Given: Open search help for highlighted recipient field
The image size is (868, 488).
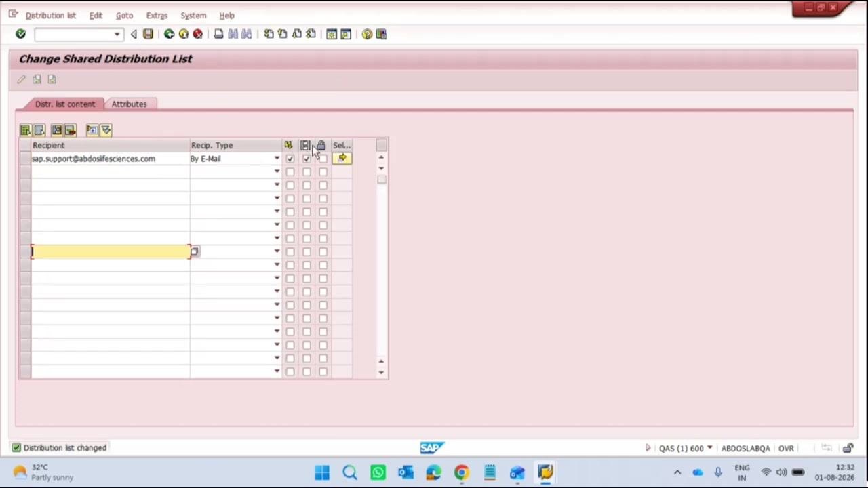Looking at the screenshot, I should [195, 251].
